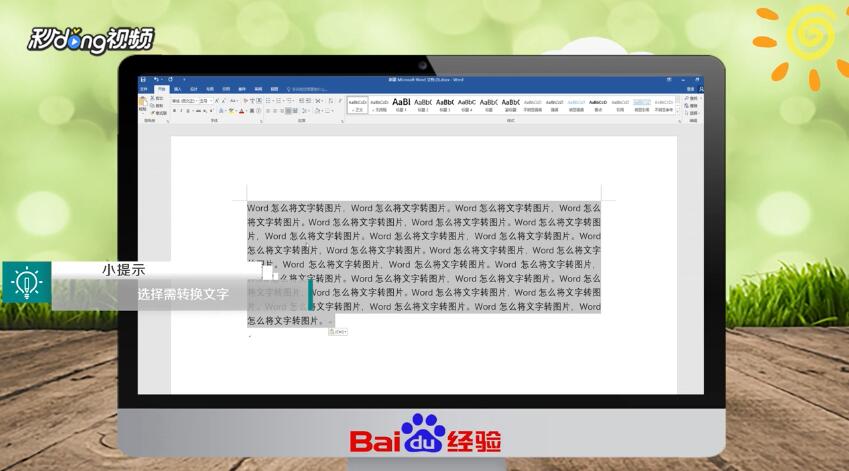
Task: Toggle italic formatting
Action: (x=181, y=111)
